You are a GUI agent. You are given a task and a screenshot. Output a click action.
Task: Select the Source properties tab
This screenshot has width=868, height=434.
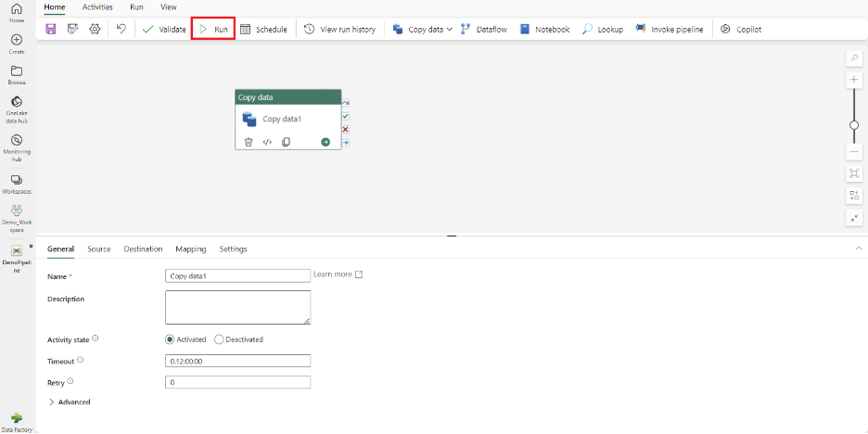pyautogui.click(x=99, y=249)
